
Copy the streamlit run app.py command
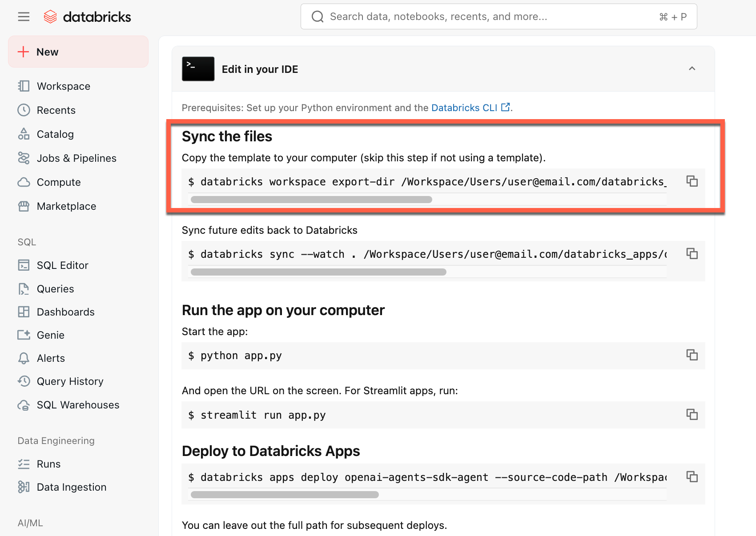(692, 415)
